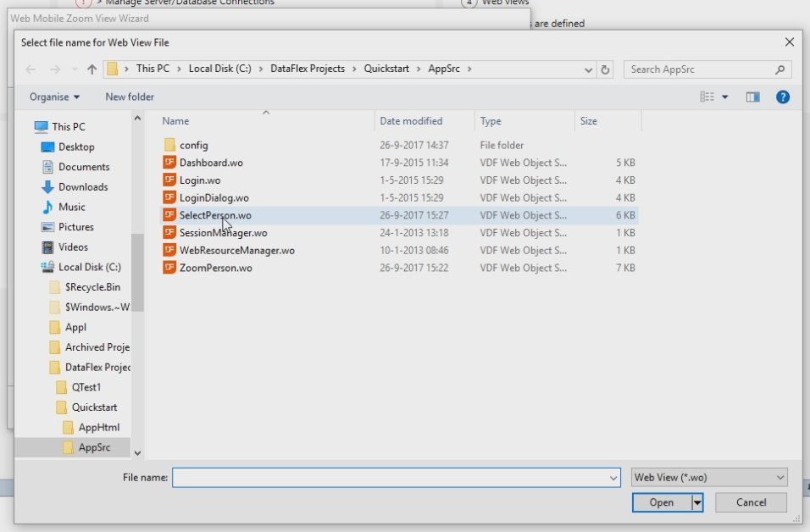Click the New folder button
Screen dimensions: 810x532
coord(130,97)
